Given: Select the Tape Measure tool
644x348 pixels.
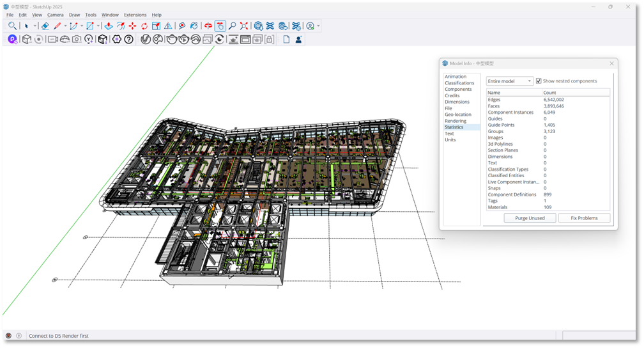Looking at the screenshot, I should click(182, 26).
